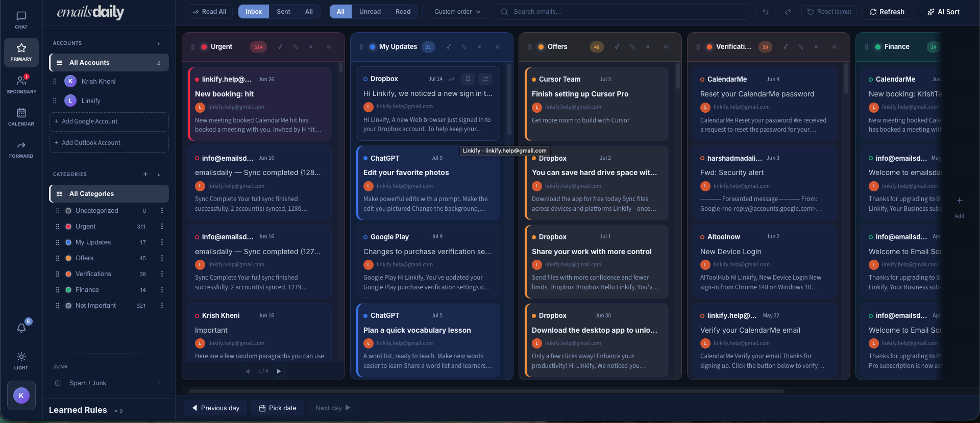Image resolution: width=980 pixels, height=423 pixels.
Task: Select the Linkify account
Action: tap(109, 101)
